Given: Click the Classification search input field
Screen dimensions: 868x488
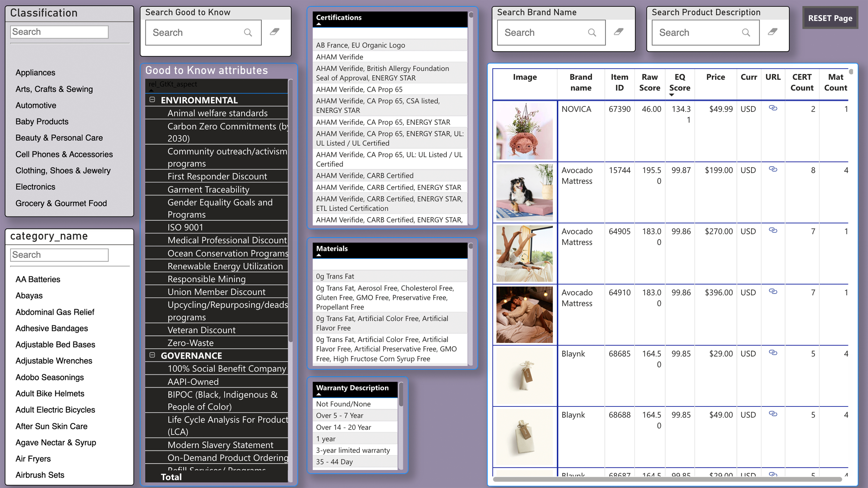Looking at the screenshot, I should (59, 32).
